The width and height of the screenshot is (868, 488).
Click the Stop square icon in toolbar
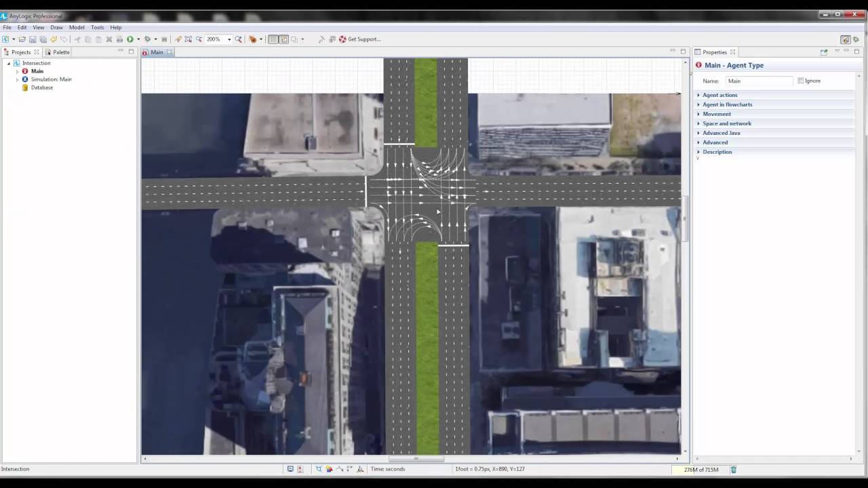[x=164, y=39]
